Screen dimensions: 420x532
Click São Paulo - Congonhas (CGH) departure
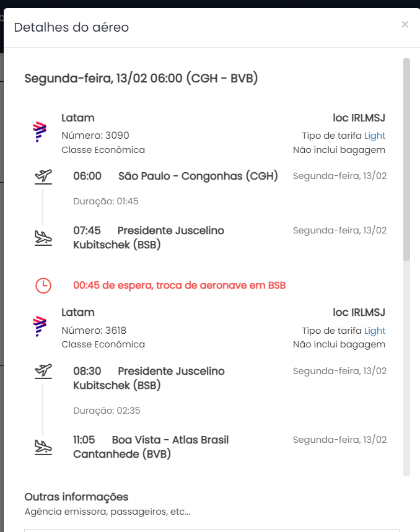(198, 176)
